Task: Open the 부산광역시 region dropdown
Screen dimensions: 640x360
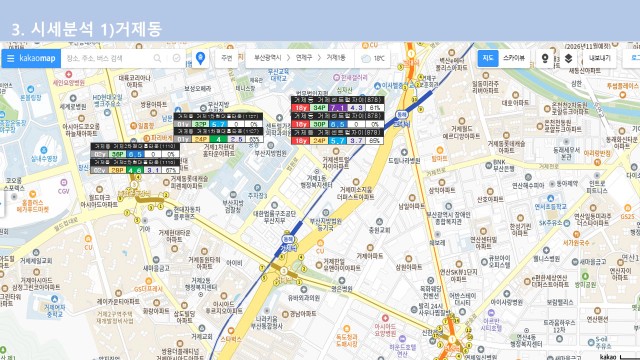Action: point(267,58)
